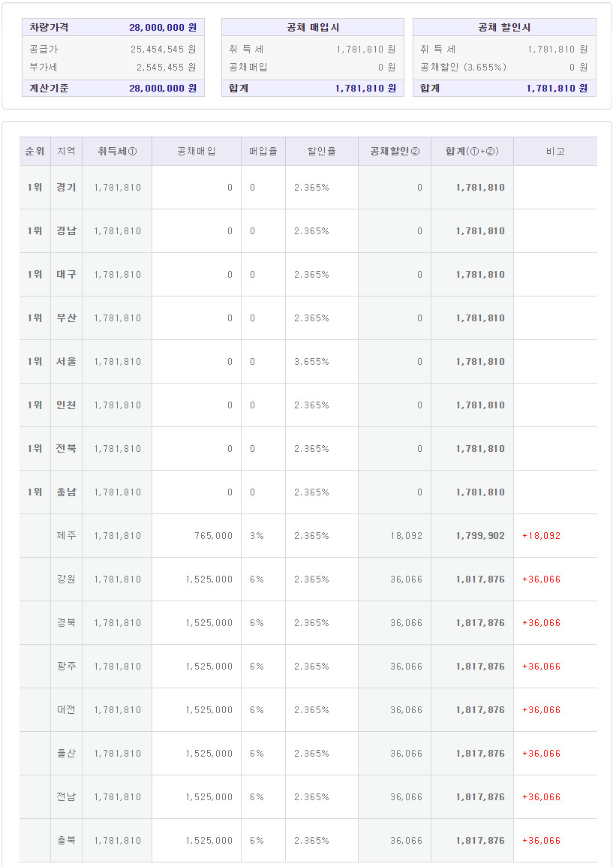Select the 부가세 2,545,455 원 value

click(x=167, y=67)
